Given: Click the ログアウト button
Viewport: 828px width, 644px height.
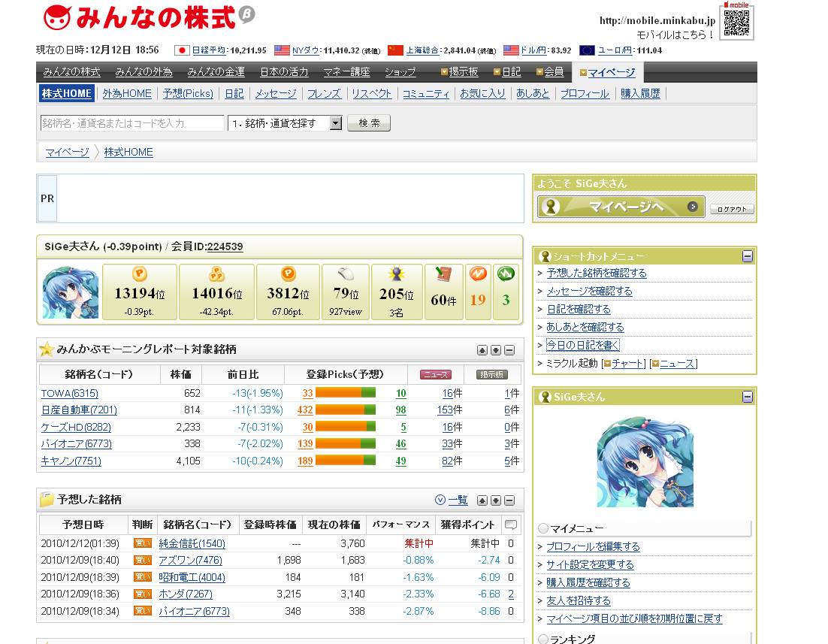Looking at the screenshot, I should point(731,210).
